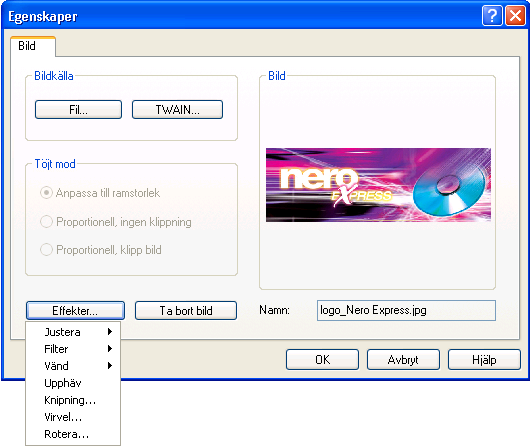Expand the Vänd submenu arrow

coord(110,366)
